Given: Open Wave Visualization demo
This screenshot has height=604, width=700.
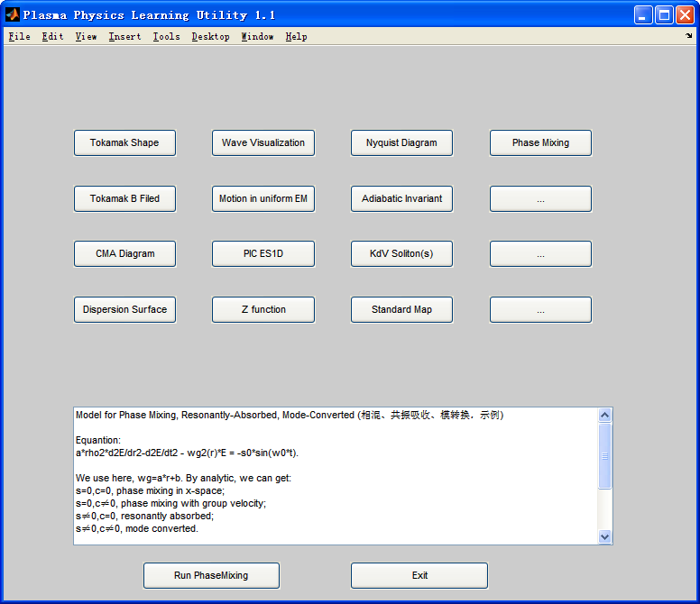Looking at the screenshot, I should click(262, 142).
